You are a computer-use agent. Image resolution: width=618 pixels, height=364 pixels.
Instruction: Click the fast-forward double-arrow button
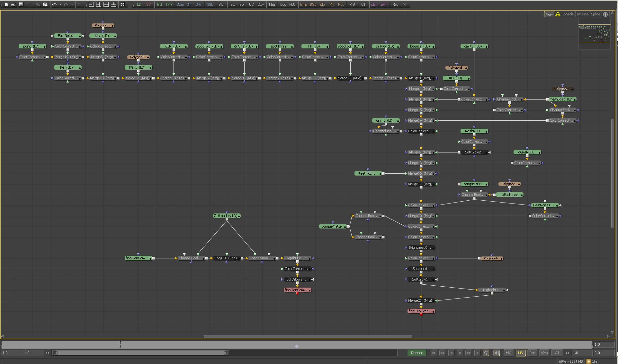pyautogui.click(x=469, y=353)
